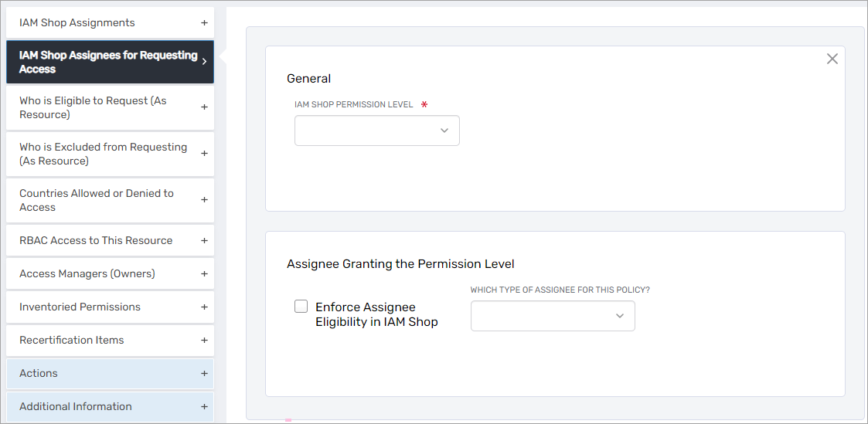Select the Inventoried Permissions menu item

coord(80,307)
